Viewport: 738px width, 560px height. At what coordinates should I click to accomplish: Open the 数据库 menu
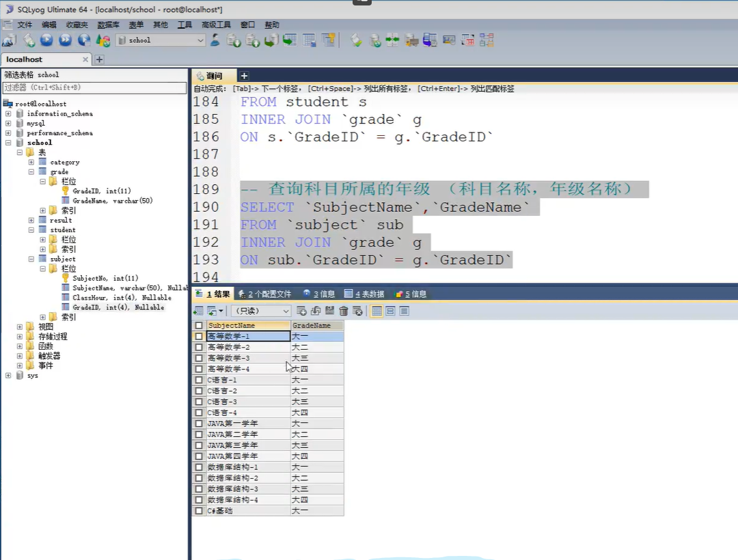[x=108, y=25]
